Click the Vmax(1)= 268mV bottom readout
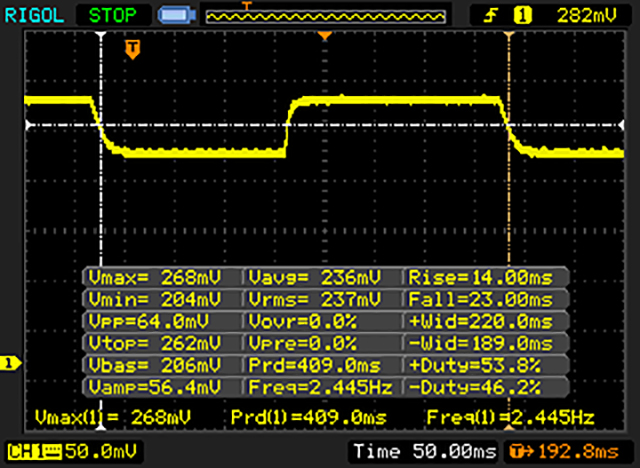 (113, 417)
